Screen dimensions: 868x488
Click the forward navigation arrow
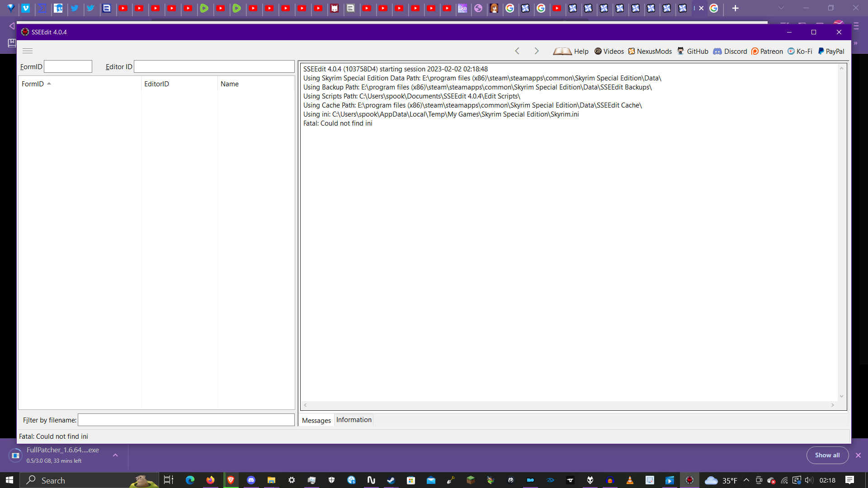tap(537, 51)
